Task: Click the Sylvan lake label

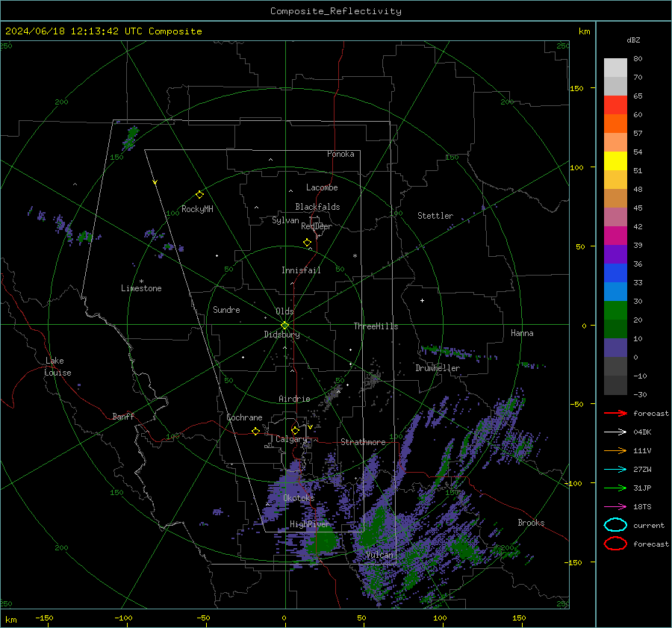Action: click(x=285, y=220)
